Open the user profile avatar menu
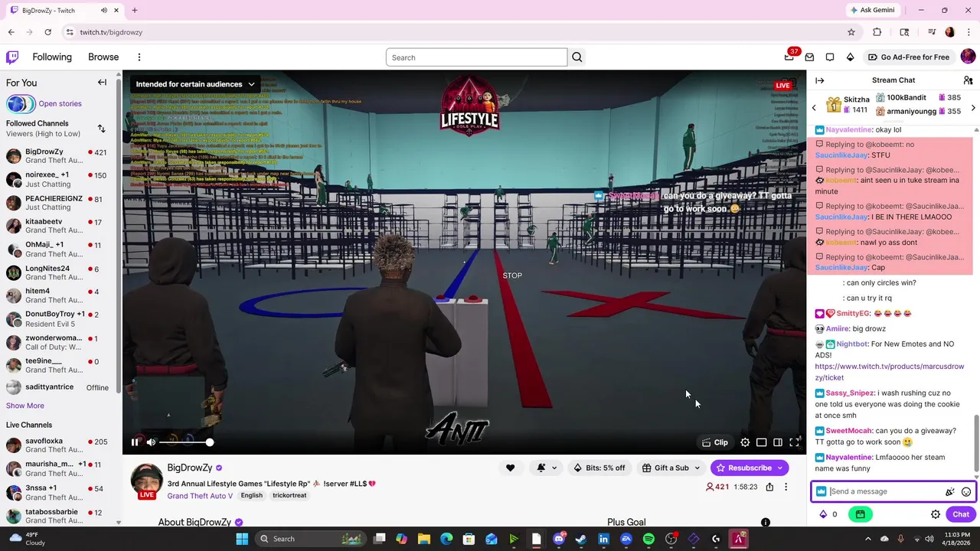This screenshot has width=980, height=551. [968, 57]
